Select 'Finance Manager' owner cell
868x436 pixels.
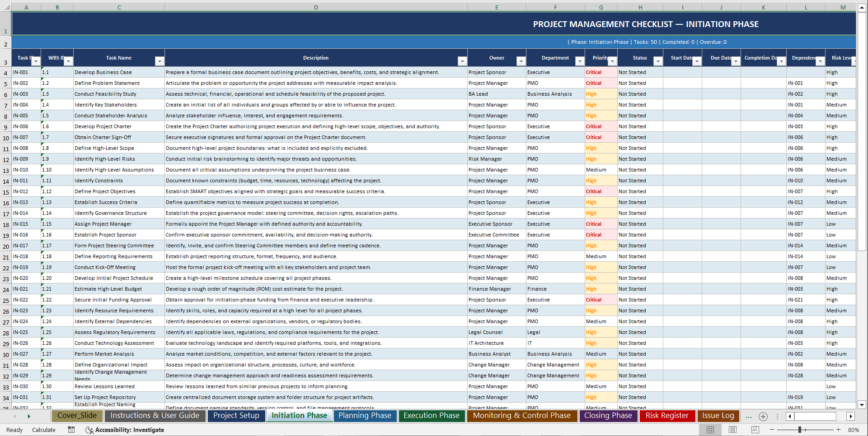point(497,289)
